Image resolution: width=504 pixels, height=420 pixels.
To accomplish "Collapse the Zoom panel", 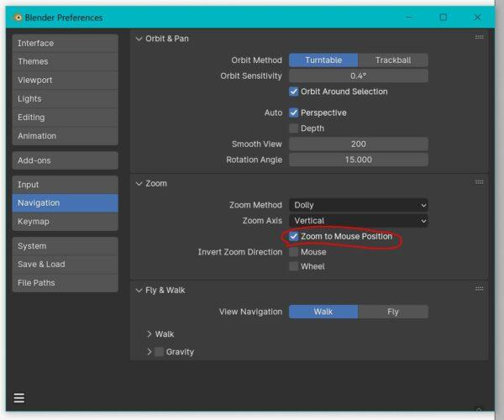I will (139, 184).
